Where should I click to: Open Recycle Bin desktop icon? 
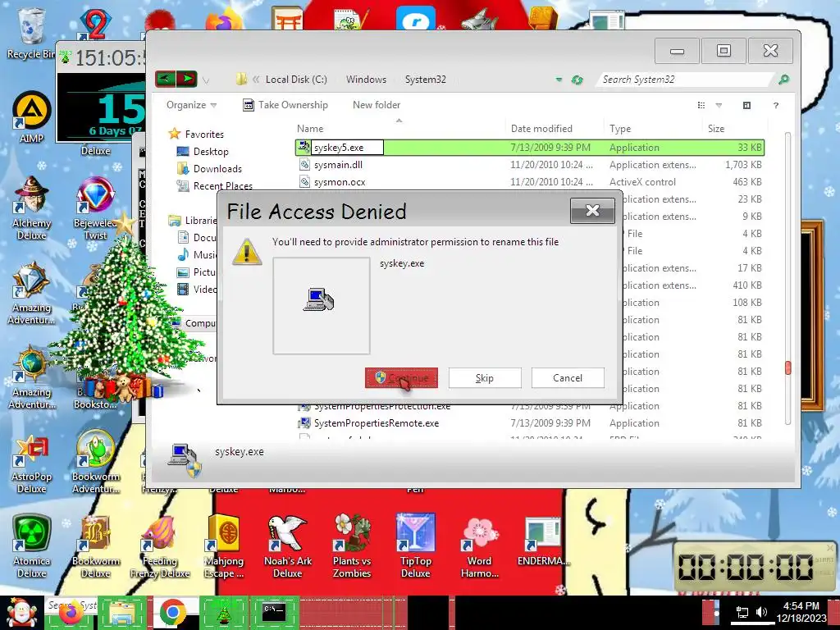click(x=31, y=33)
